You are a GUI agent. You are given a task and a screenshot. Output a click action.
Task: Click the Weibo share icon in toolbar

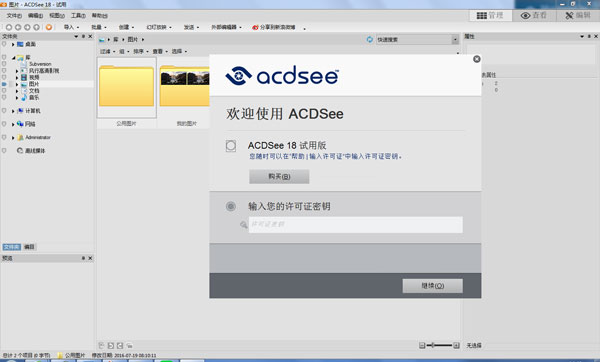click(x=255, y=27)
